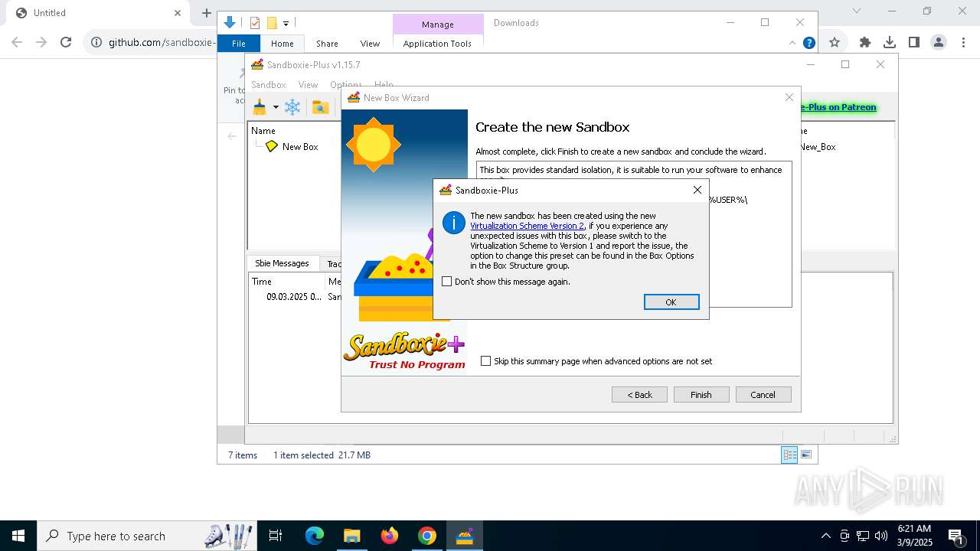980x551 pixels.
Task: Click the github.com address bar
Action: coord(162,42)
